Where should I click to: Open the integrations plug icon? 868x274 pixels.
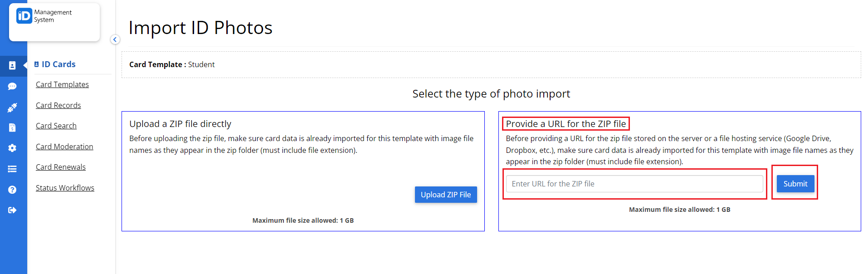pyautogui.click(x=13, y=107)
